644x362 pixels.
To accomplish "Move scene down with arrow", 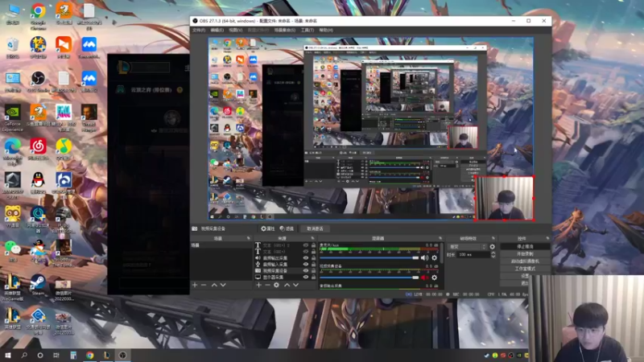I will pos(223,285).
